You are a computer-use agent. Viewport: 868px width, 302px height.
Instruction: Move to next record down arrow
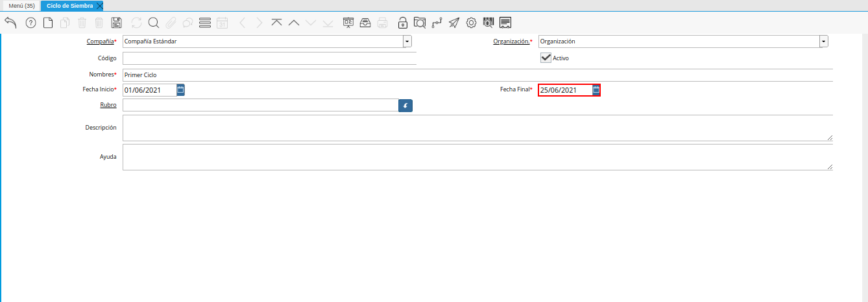311,23
